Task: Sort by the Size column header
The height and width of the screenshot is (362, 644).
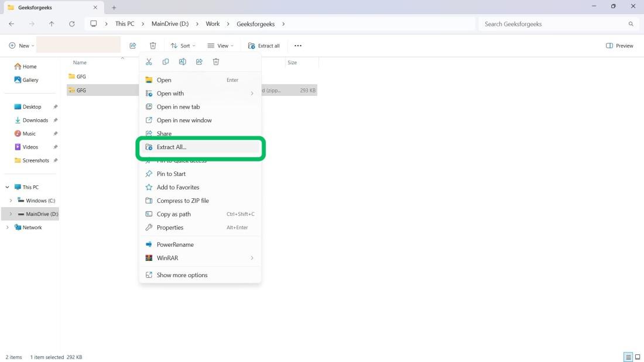Action: (292, 63)
